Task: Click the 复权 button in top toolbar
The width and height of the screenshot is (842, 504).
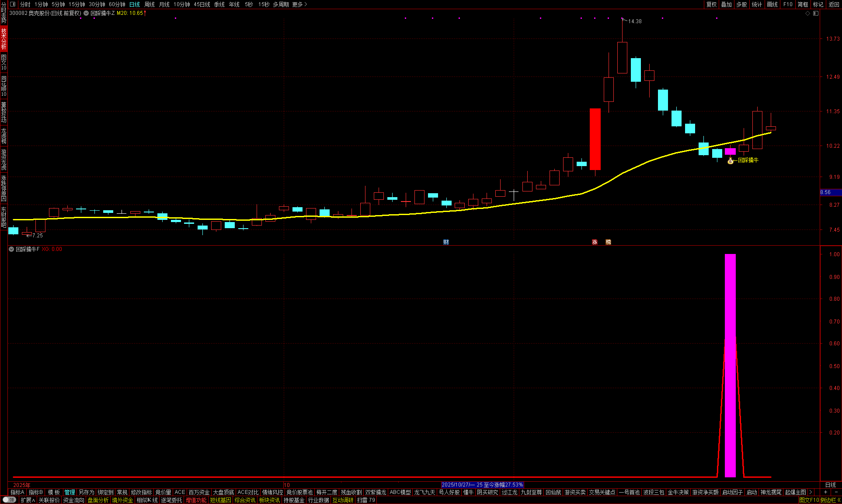Action: tap(711, 4)
